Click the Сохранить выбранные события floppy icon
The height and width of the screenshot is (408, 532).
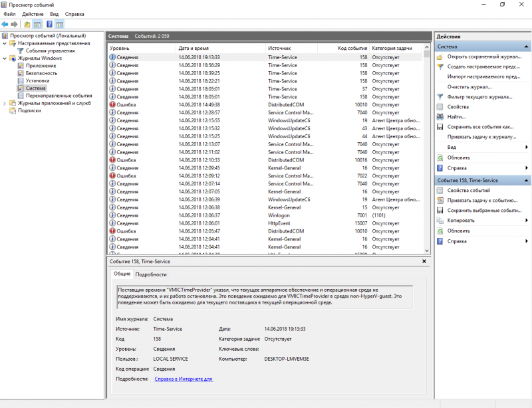[x=440, y=211]
